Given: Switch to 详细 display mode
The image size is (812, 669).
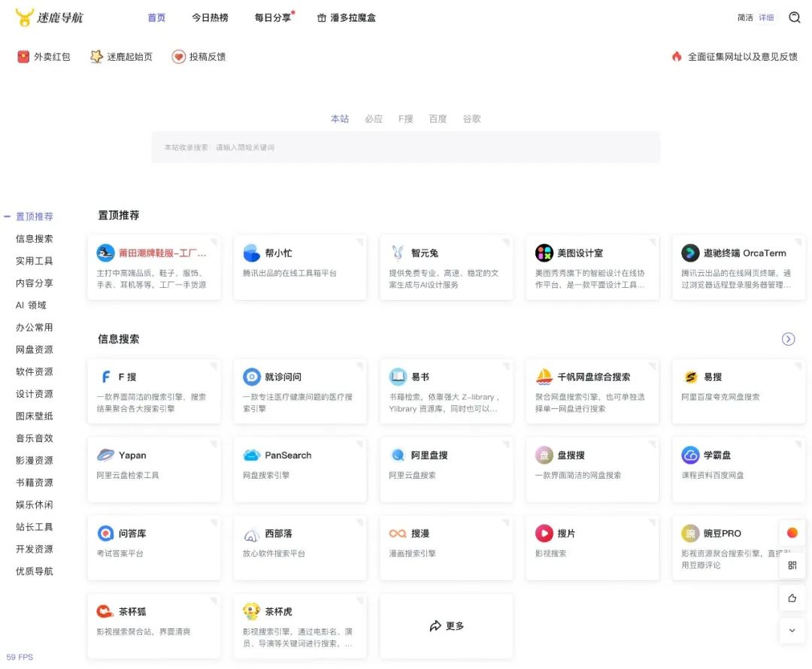Looking at the screenshot, I should click(x=766, y=17).
